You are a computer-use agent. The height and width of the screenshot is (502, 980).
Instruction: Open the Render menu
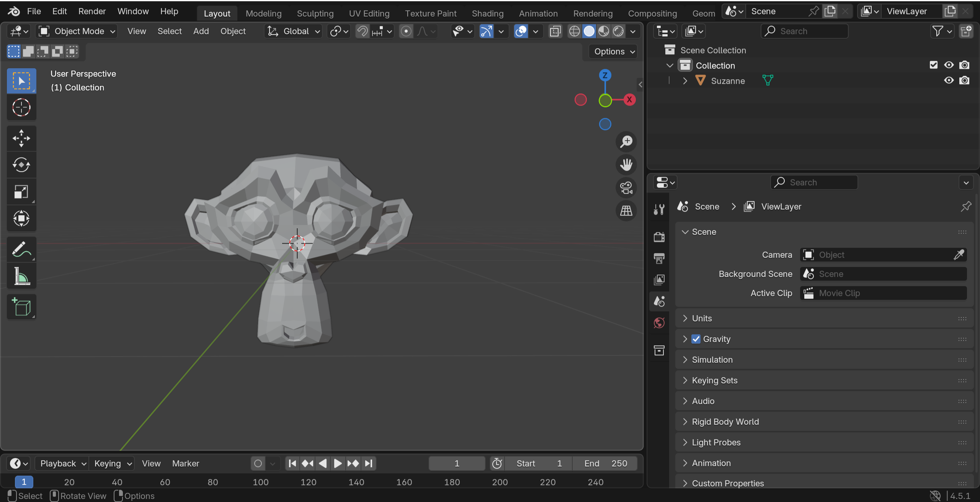click(x=92, y=11)
